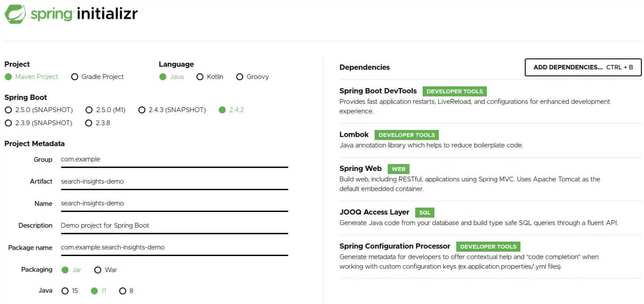Click the Project section heading
The width and height of the screenshot is (644, 304).
17,64
